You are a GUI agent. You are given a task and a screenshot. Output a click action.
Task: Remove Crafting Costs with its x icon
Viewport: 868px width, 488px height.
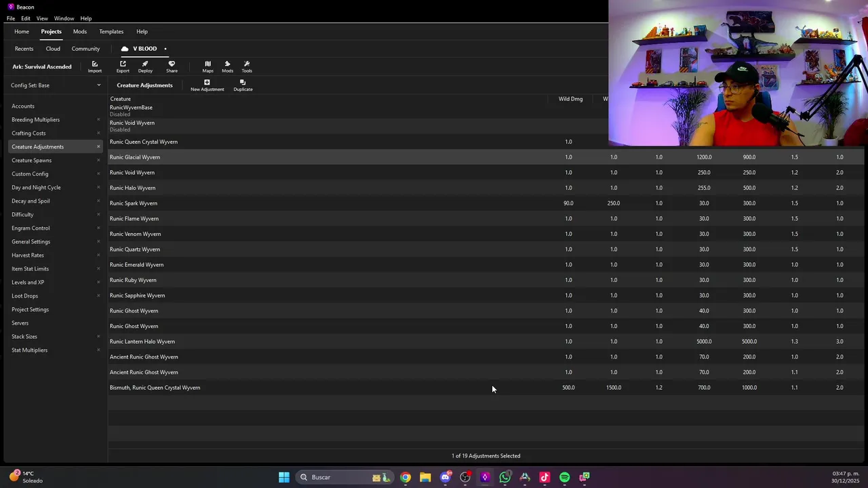click(98, 134)
